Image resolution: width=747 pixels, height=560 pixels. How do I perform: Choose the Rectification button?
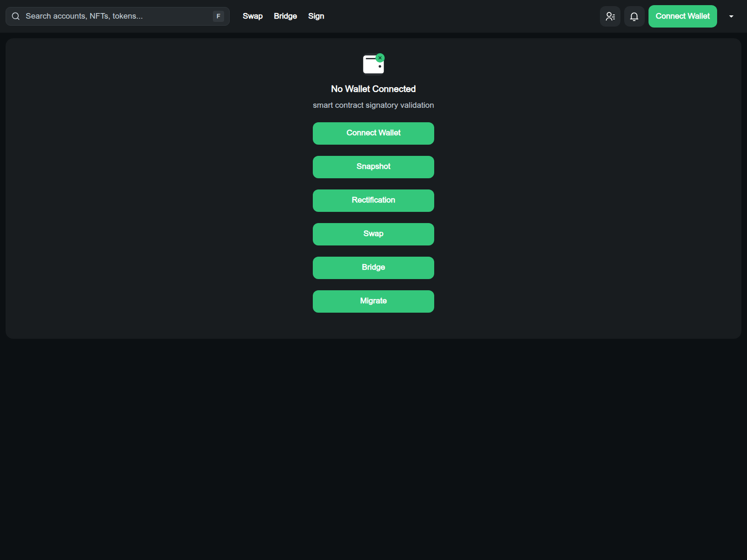pos(373,201)
